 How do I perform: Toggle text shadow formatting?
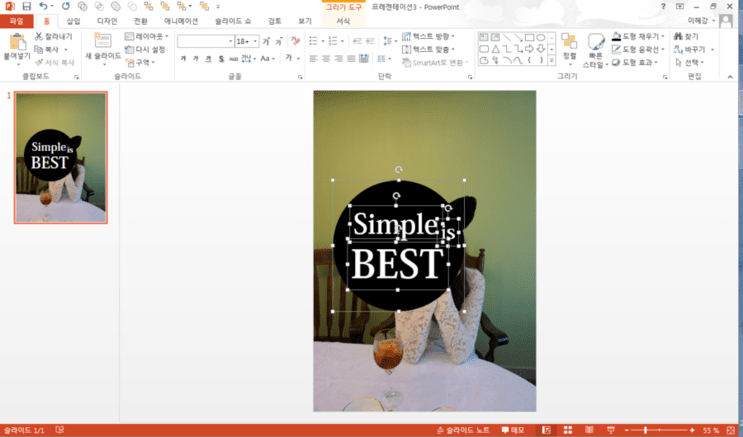(221, 59)
